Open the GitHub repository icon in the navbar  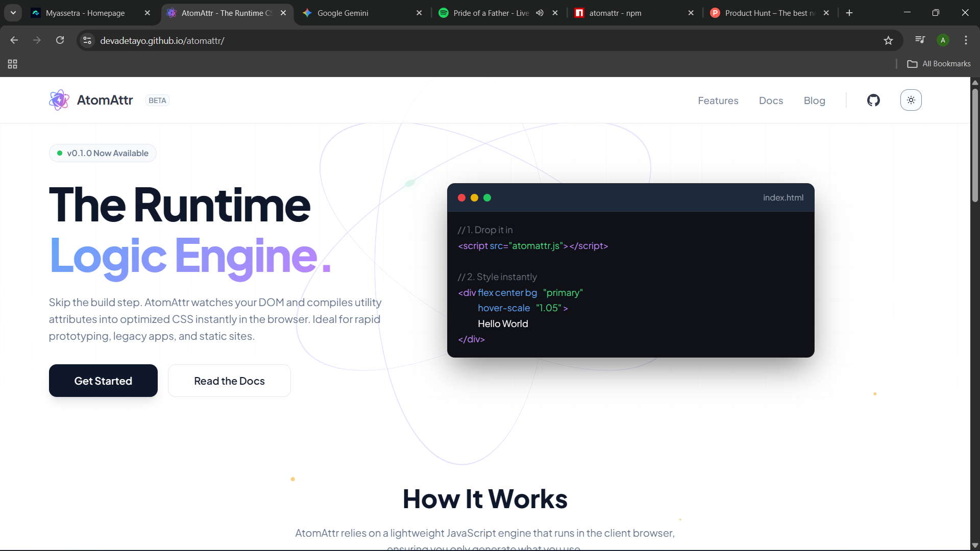tap(873, 100)
